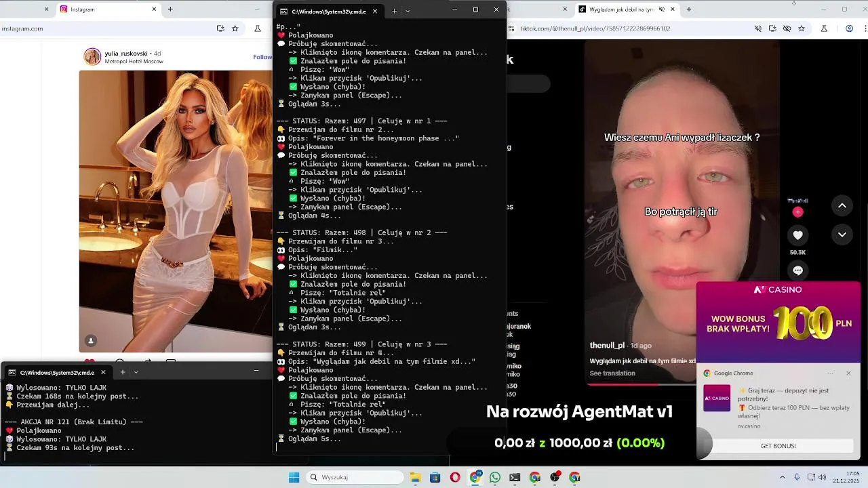
Task: Open new-tab dropdown in large cmd window
Action: (x=408, y=11)
